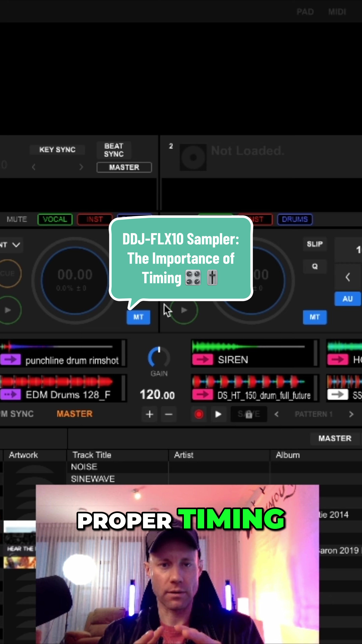The height and width of the screenshot is (644, 362).
Task: Go to the next pattern arrow
Action: click(351, 414)
